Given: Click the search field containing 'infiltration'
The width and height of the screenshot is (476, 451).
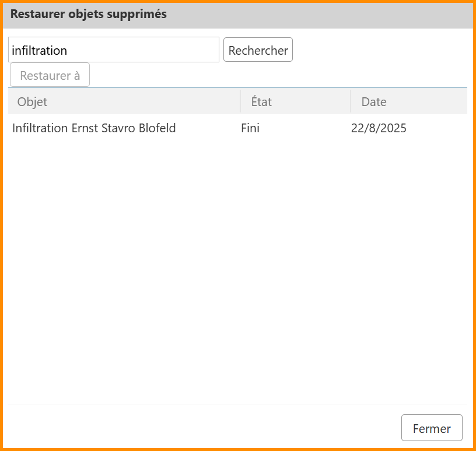Looking at the screenshot, I should (x=113, y=50).
